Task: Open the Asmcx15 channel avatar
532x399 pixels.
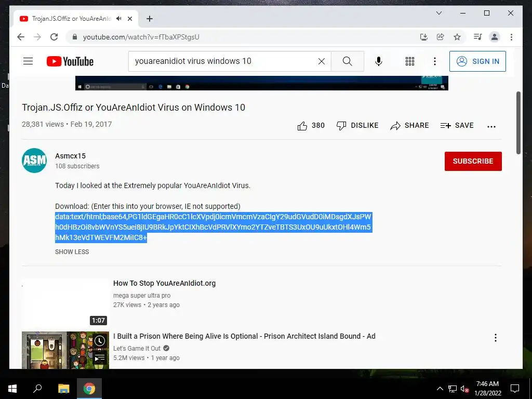Action: (x=34, y=161)
